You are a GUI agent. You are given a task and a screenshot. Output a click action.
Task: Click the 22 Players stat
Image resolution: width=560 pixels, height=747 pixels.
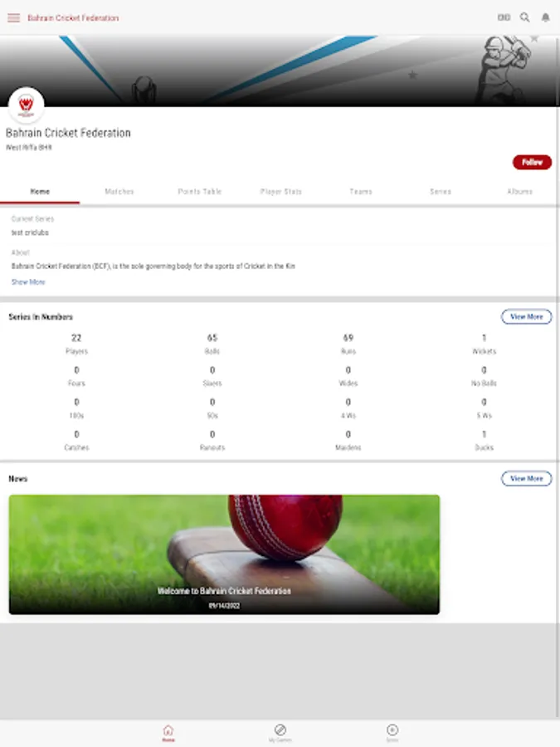tap(76, 344)
